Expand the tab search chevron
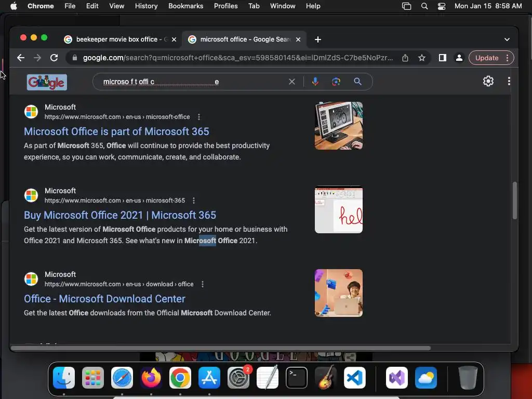 [x=507, y=39]
